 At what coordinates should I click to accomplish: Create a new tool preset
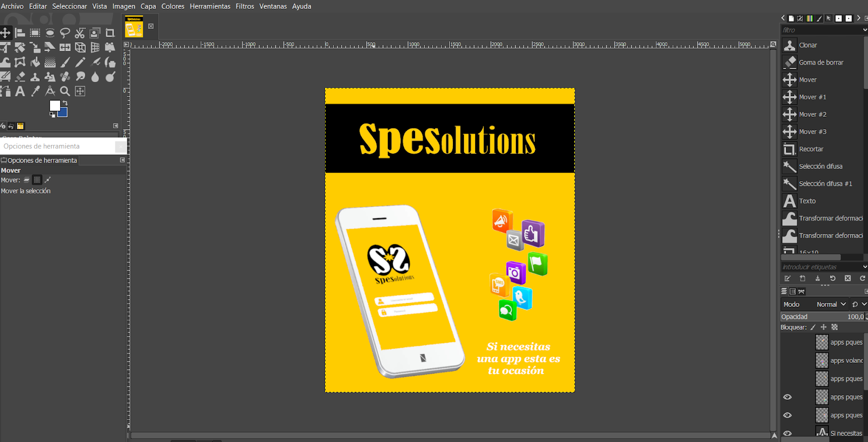click(802, 278)
